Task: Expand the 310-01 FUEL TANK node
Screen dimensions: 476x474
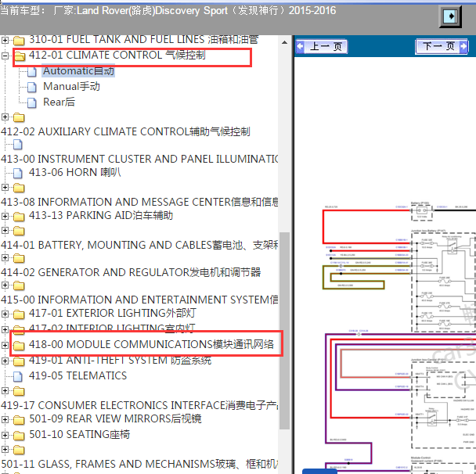Action: (6, 40)
